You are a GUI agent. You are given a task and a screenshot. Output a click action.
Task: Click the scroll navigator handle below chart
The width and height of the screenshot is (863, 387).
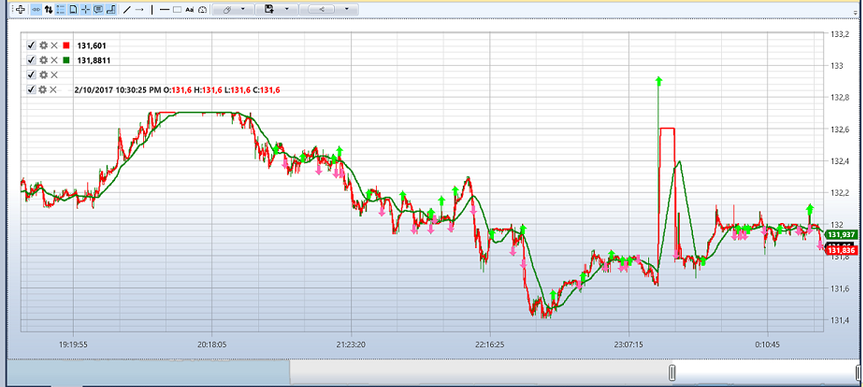coord(672,373)
